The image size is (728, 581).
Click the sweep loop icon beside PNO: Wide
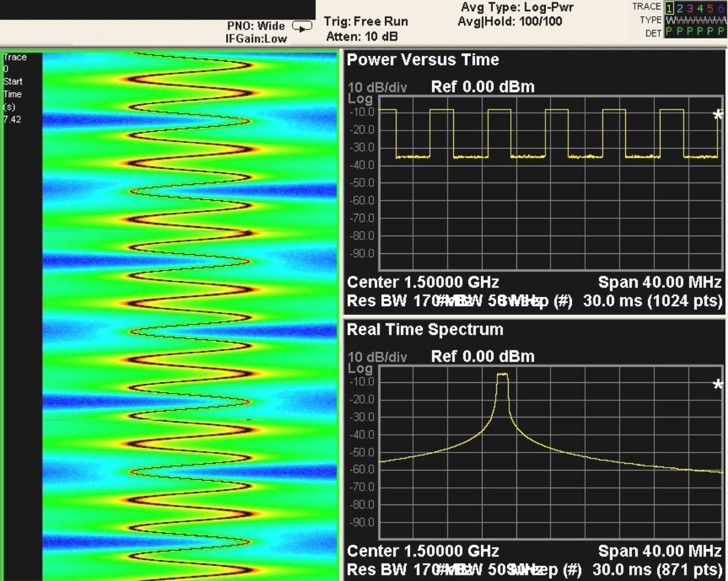(302, 26)
